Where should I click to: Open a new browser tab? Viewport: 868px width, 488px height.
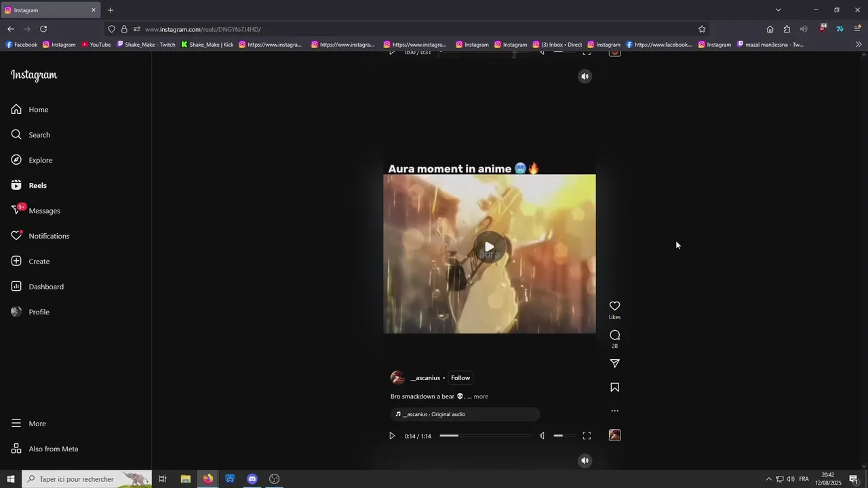[x=111, y=10]
